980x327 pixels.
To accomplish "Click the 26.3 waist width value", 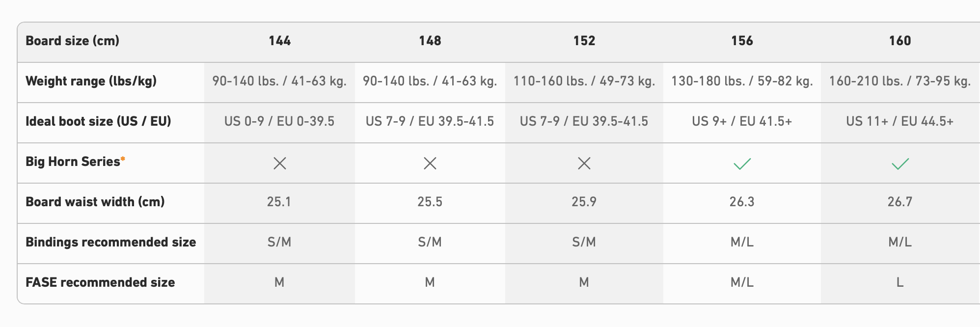I will click(742, 202).
